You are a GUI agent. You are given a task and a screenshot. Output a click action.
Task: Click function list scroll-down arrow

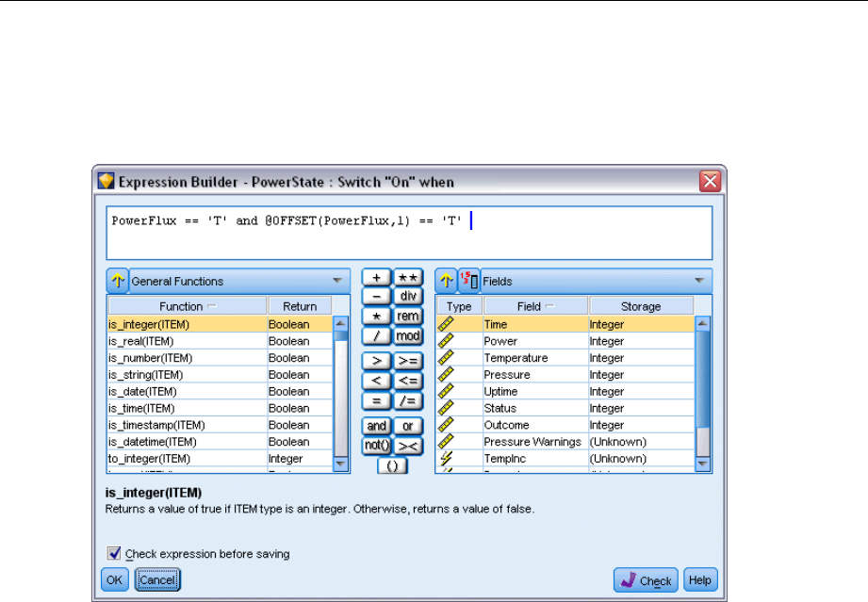point(340,464)
